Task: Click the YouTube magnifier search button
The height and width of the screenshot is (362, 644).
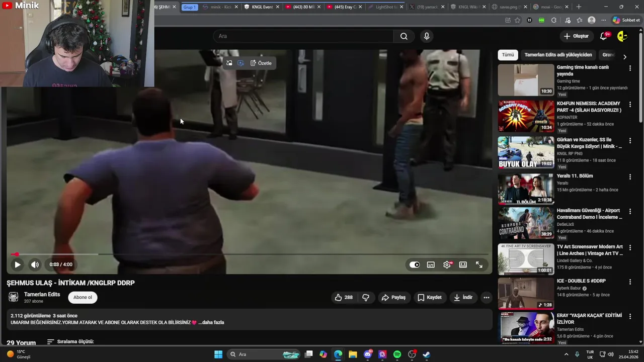Action: click(404, 36)
